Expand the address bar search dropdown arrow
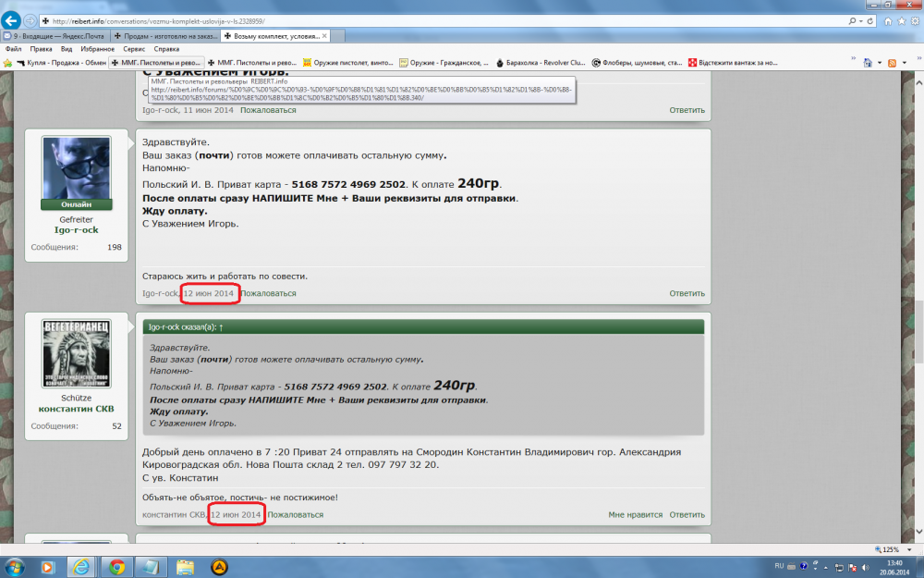Image resolution: width=924 pixels, height=578 pixels. pos(860,20)
